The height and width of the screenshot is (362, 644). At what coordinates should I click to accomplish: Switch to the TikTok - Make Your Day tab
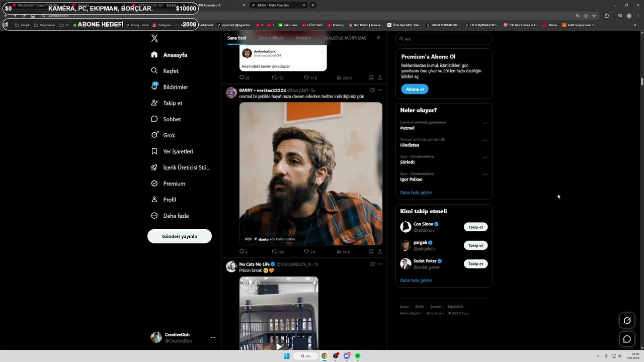(279, 5)
